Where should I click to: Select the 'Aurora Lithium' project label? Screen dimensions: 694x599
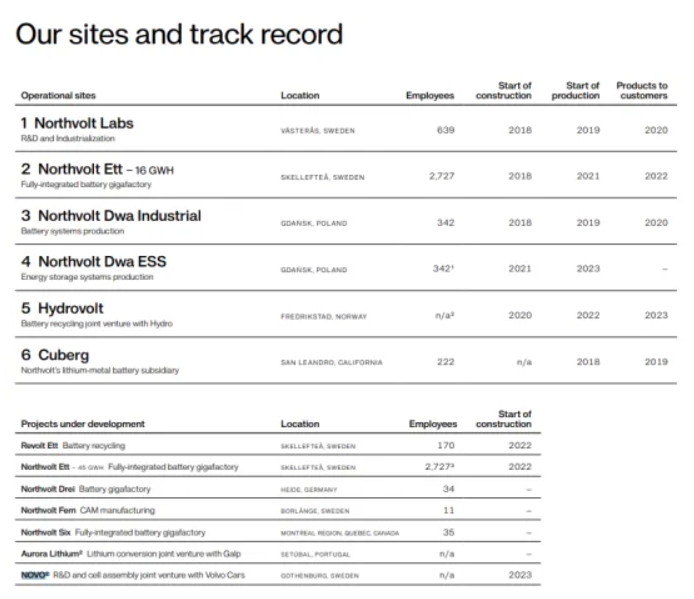tap(51, 554)
